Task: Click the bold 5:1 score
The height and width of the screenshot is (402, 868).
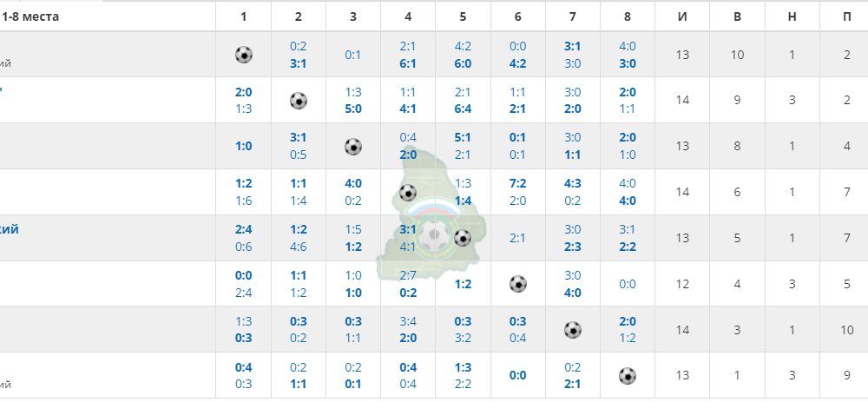Action: point(463,137)
